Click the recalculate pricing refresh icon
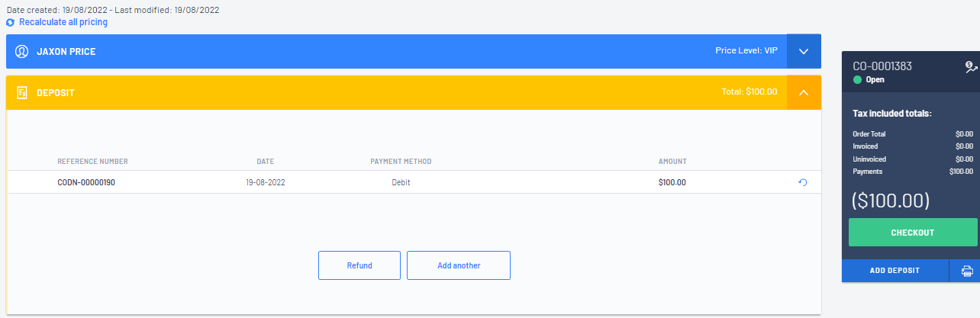 coord(10,23)
